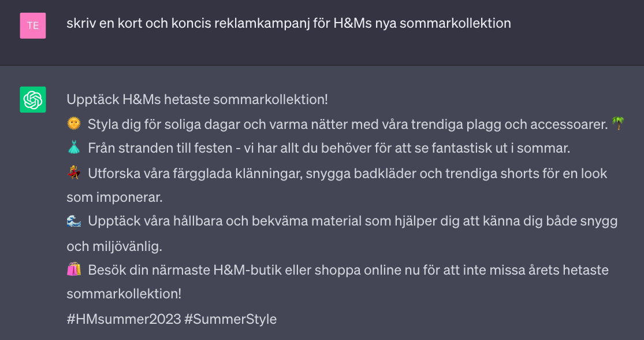
Task: Click the dancer emoji before Utforska
Action: (x=73, y=173)
